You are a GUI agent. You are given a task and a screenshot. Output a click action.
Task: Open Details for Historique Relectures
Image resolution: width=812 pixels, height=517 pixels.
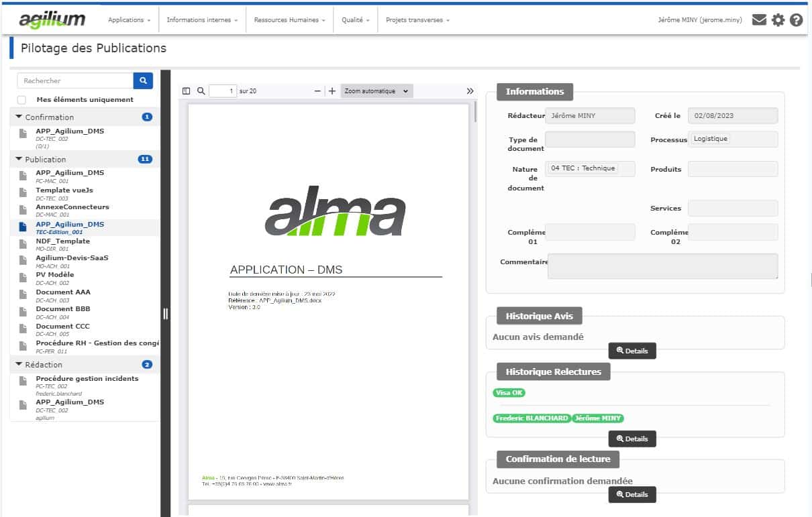(631, 439)
